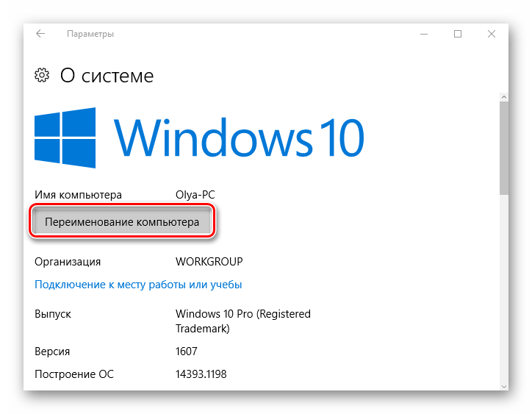The image size is (532, 414).
Task: Select the computer name Olya-PC
Action: tap(195, 195)
